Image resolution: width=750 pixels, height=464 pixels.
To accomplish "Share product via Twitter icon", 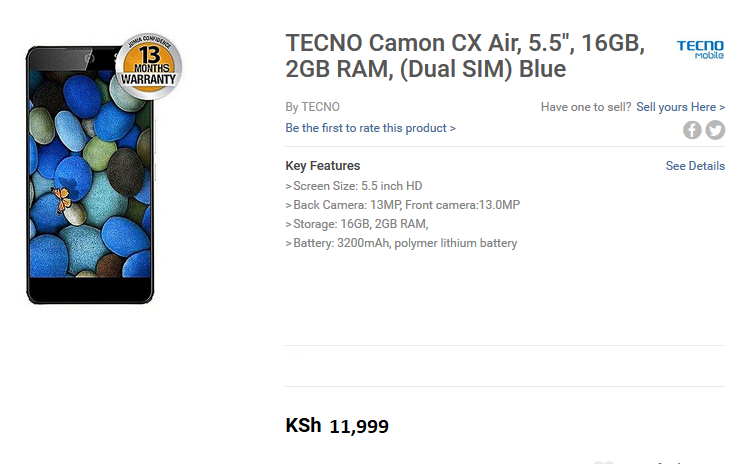I will (x=715, y=130).
